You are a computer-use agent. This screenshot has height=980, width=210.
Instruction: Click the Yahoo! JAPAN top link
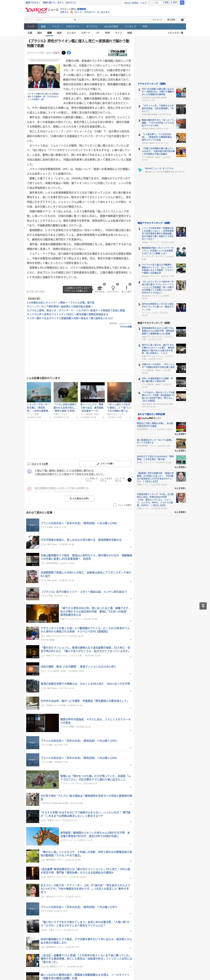(131, 3)
